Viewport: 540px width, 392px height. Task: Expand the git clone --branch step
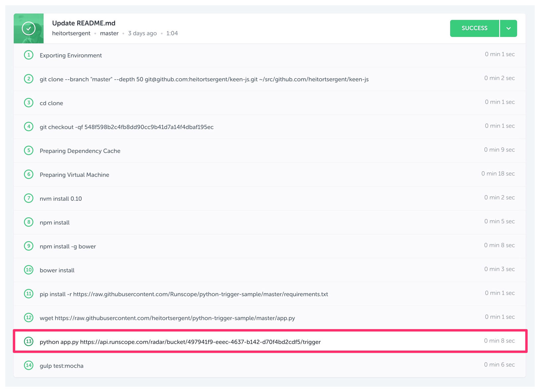click(x=269, y=79)
